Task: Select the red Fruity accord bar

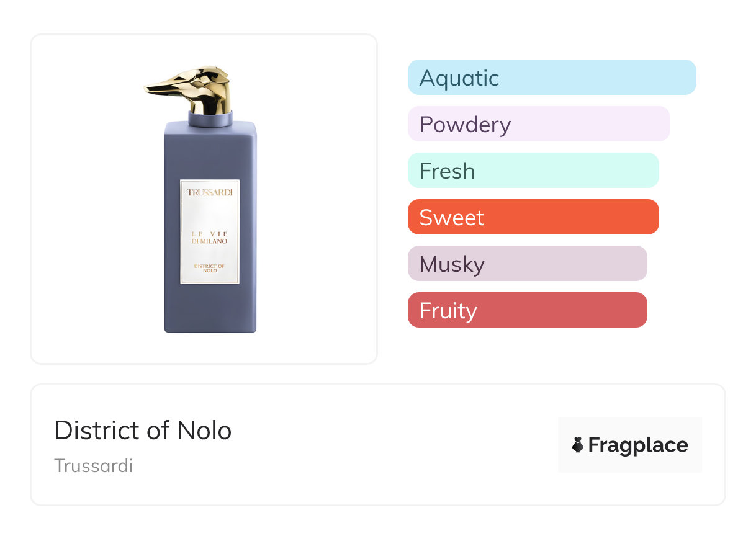Action: click(x=527, y=310)
